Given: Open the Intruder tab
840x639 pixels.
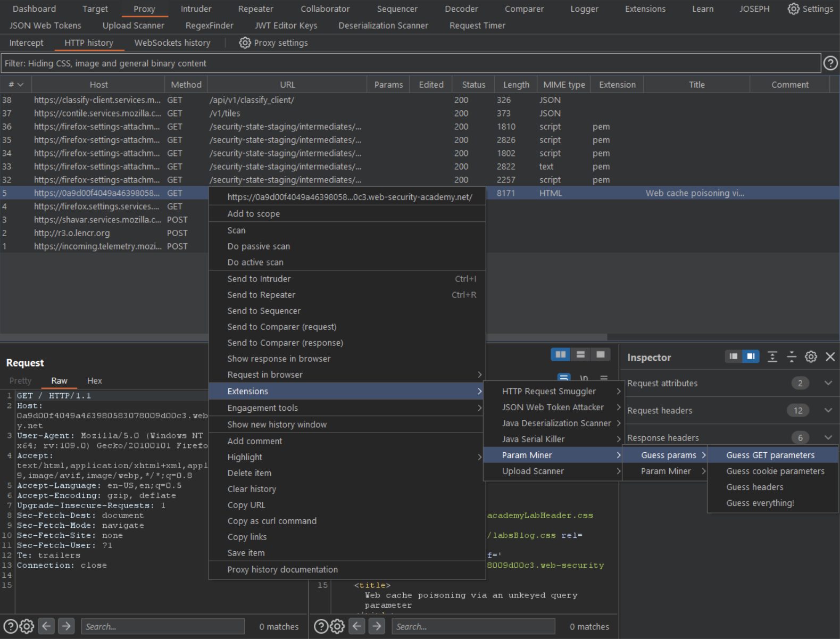Looking at the screenshot, I should 196,9.
